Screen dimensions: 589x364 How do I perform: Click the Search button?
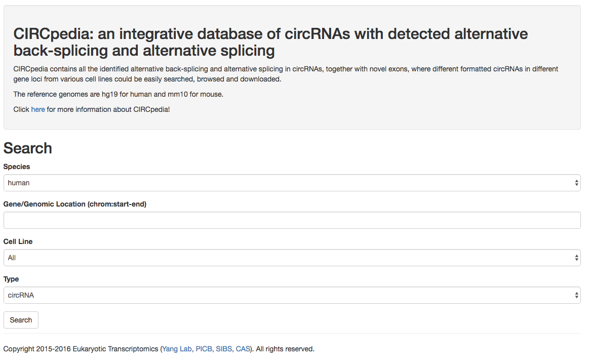pyautogui.click(x=21, y=320)
